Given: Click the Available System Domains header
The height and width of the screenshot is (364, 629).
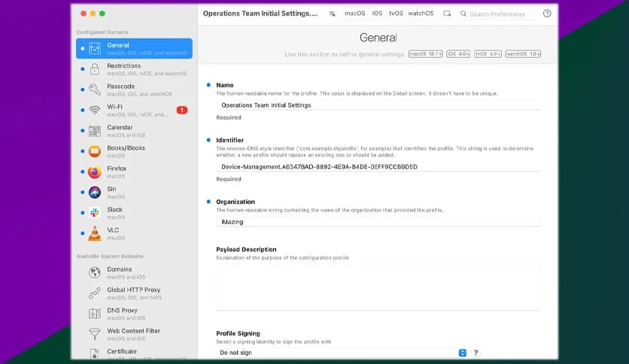Looking at the screenshot, I should click(110, 256).
